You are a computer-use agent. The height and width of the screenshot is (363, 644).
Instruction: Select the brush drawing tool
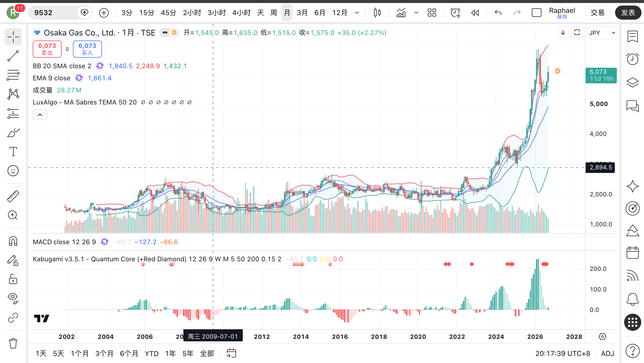(13, 132)
